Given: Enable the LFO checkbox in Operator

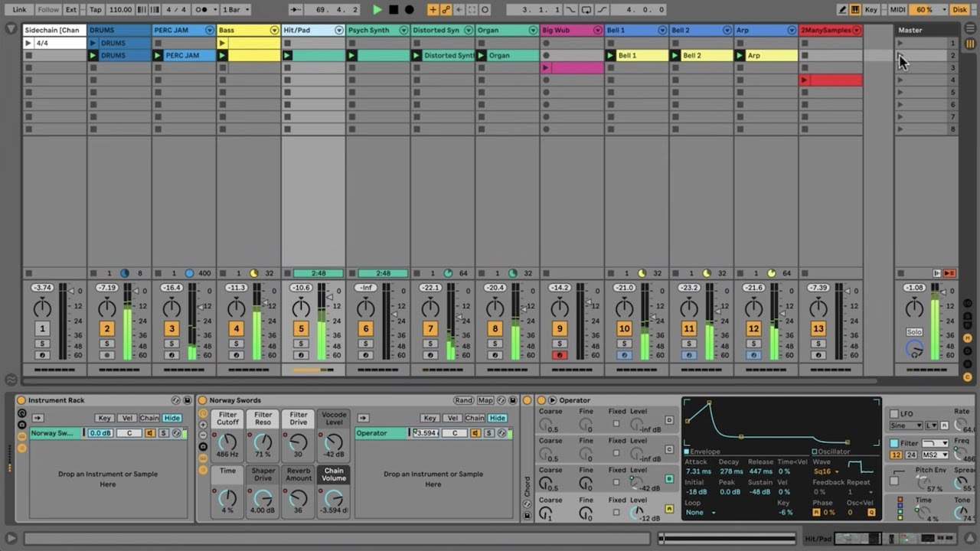Looking at the screenshot, I should click(x=893, y=414).
